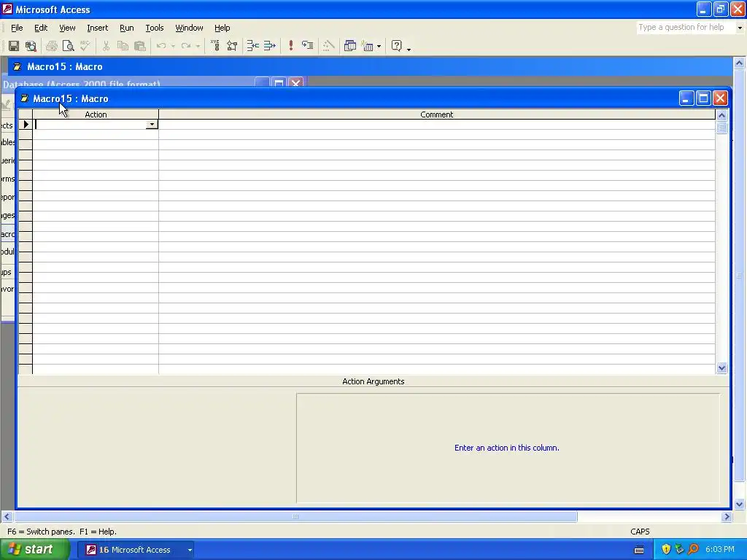Open the Action column dropdown arrow
This screenshot has height=560, width=747.
tap(152, 124)
